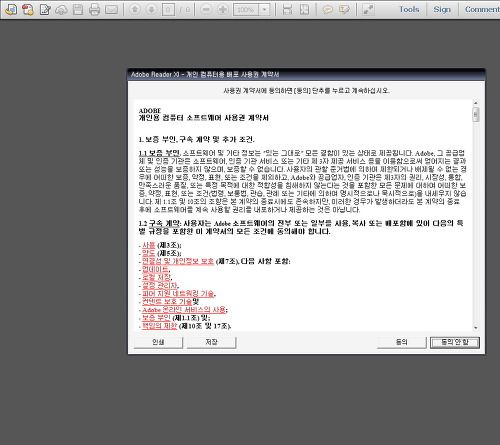Click the zoom out minus icon
500x445 pixels.
tap(206, 10)
